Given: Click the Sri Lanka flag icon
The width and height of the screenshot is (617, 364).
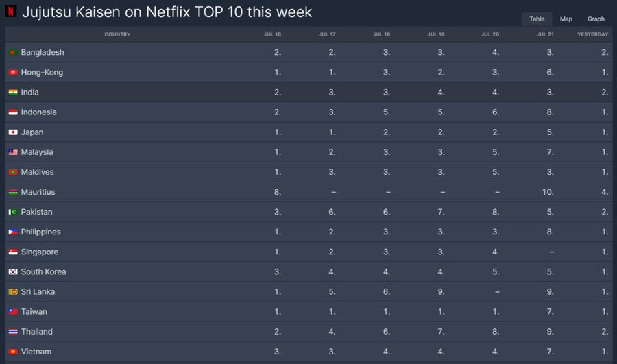Looking at the screenshot, I should [12, 292].
